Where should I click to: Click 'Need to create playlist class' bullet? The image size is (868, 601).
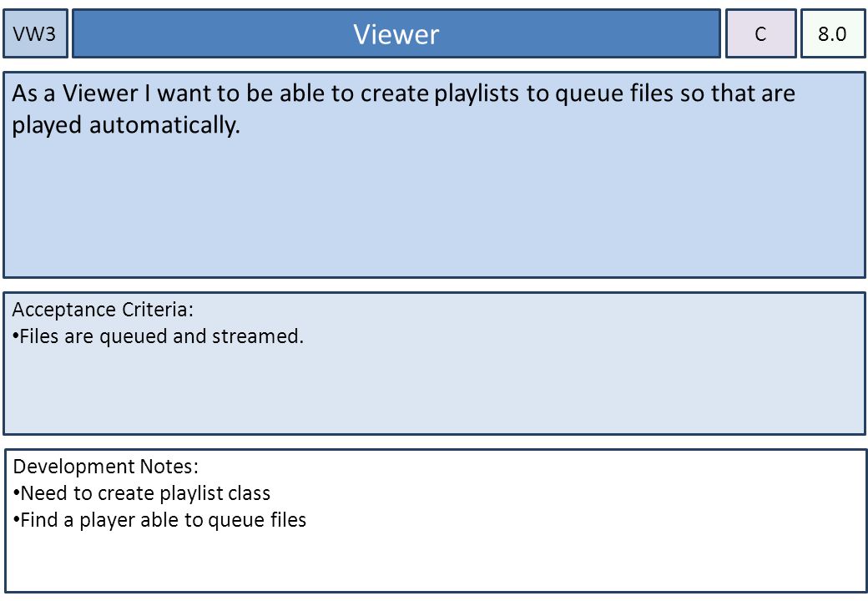point(142,493)
